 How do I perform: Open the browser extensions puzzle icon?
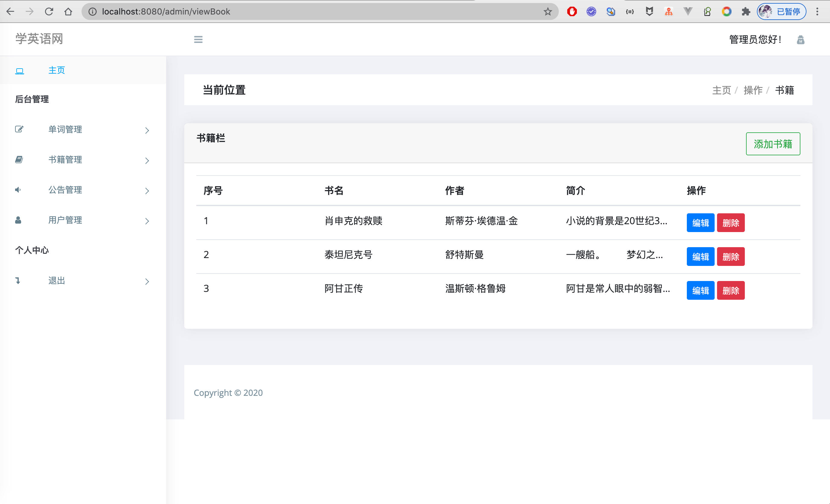746,12
